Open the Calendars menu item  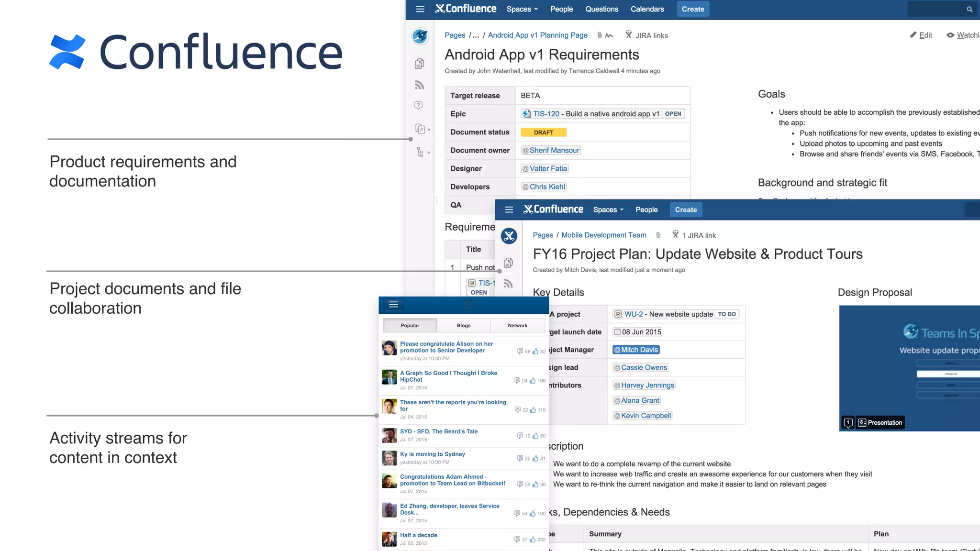click(x=647, y=9)
